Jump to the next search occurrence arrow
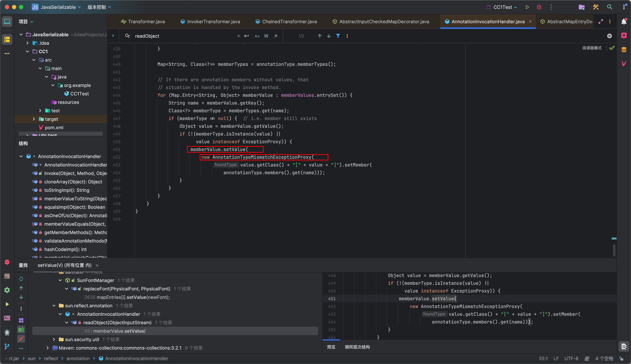Image resolution: width=631 pixels, height=364 pixels. pos(329,36)
